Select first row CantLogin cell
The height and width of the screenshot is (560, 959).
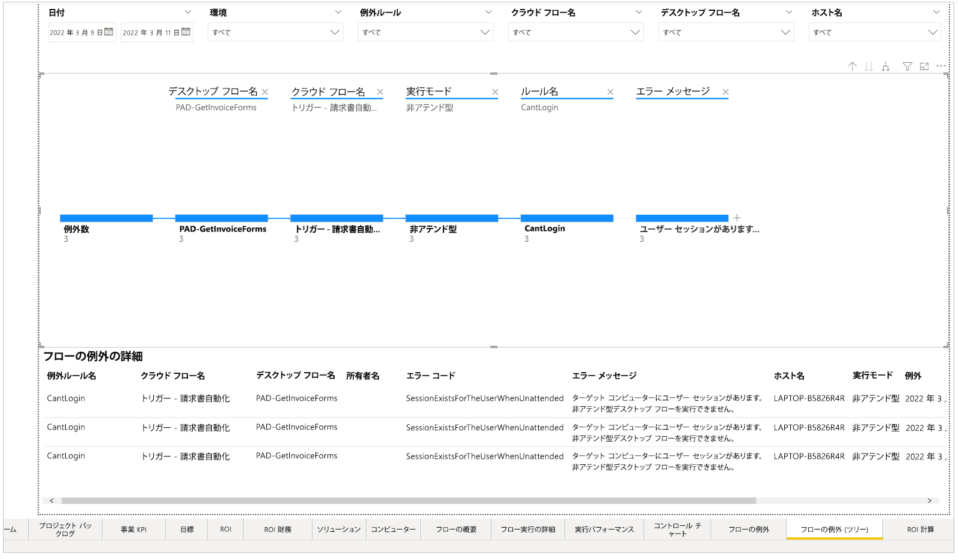[66, 398]
